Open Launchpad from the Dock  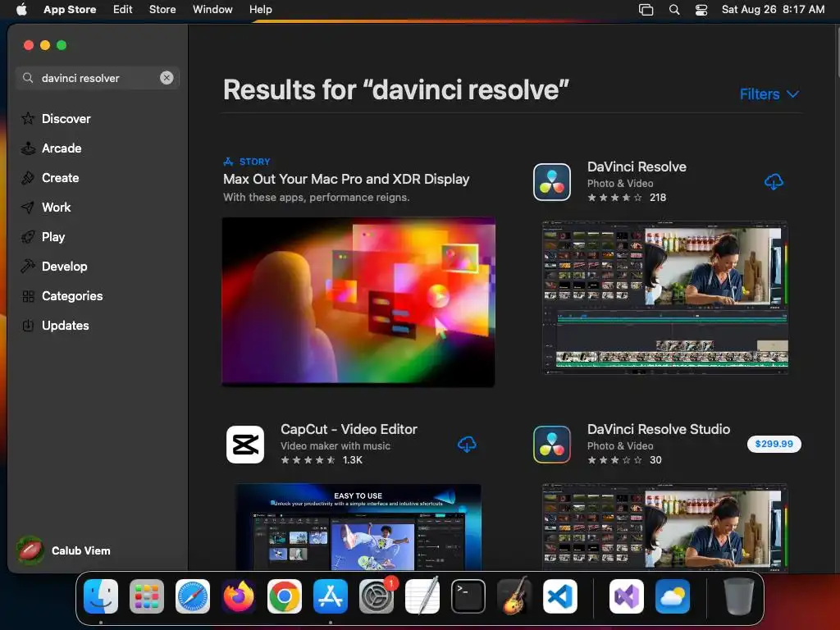pos(147,596)
